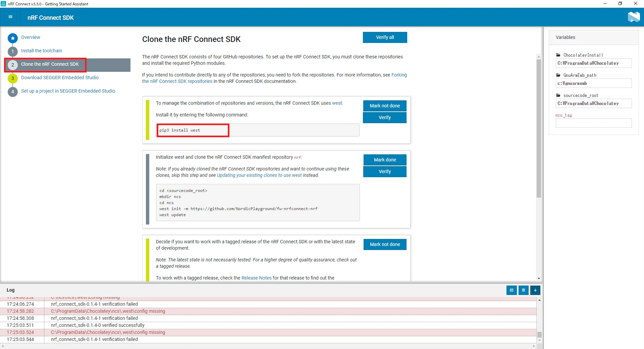Open log file with the document icon
Viewport: 644px width, 349px height.
pyautogui.click(x=512, y=290)
